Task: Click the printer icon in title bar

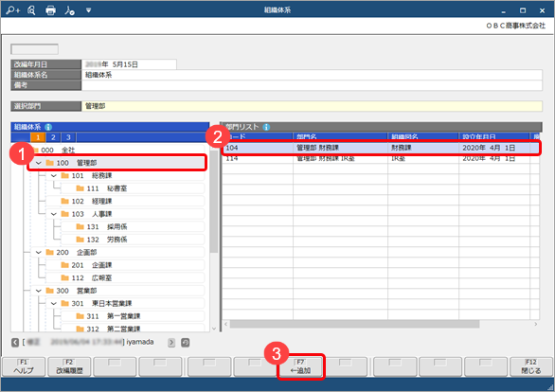Action: tap(50, 10)
